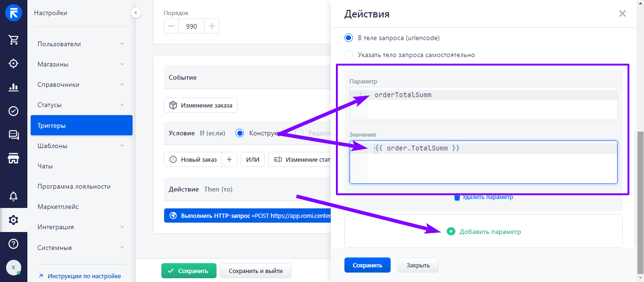
Task: Open the notifications bell icon
Action: pos(13,196)
